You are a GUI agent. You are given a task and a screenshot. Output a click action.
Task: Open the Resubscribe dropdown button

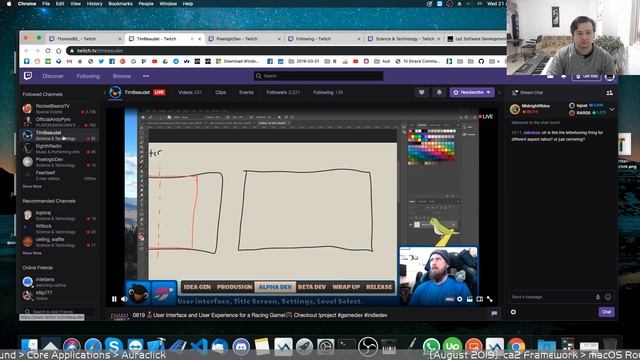pos(472,93)
